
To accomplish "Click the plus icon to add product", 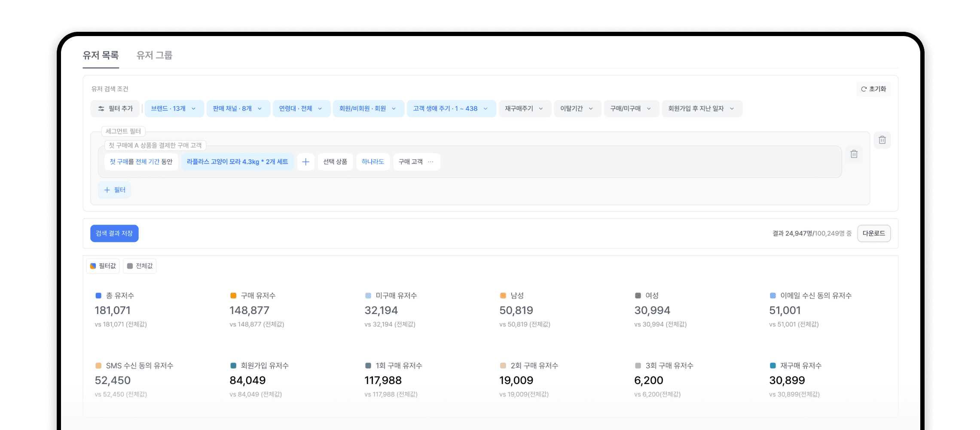I will click(x=306, y=162).
